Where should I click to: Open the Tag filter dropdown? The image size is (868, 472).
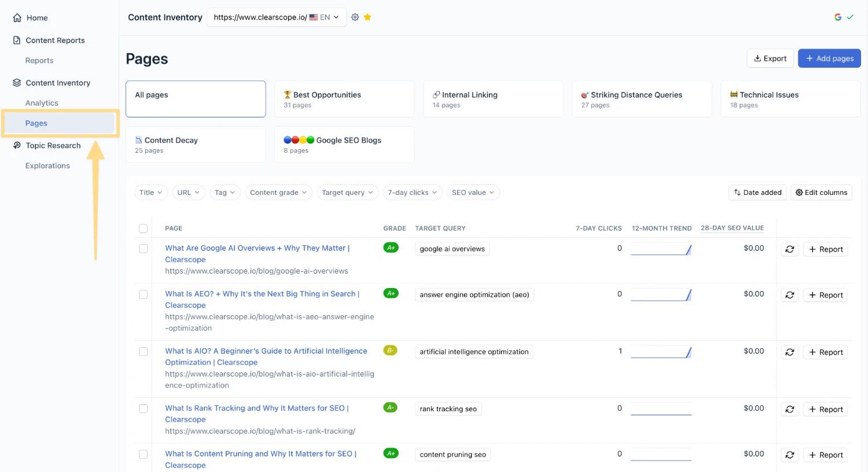(x=225, y=193)
